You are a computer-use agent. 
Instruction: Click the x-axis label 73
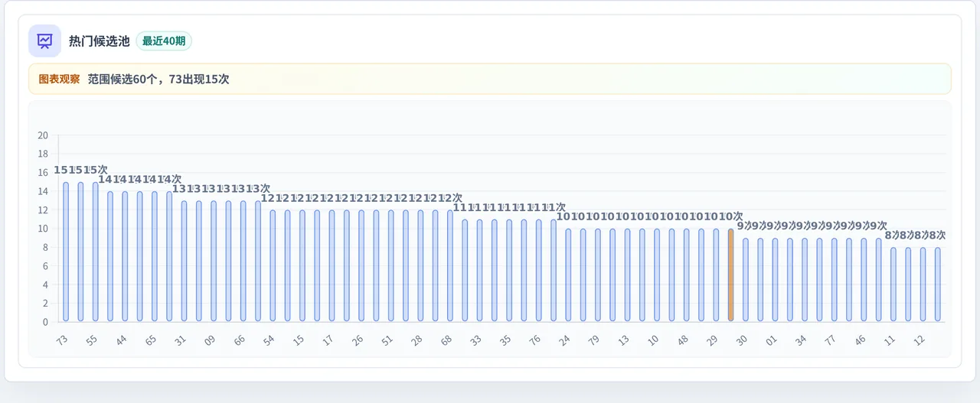click(62, 339)
